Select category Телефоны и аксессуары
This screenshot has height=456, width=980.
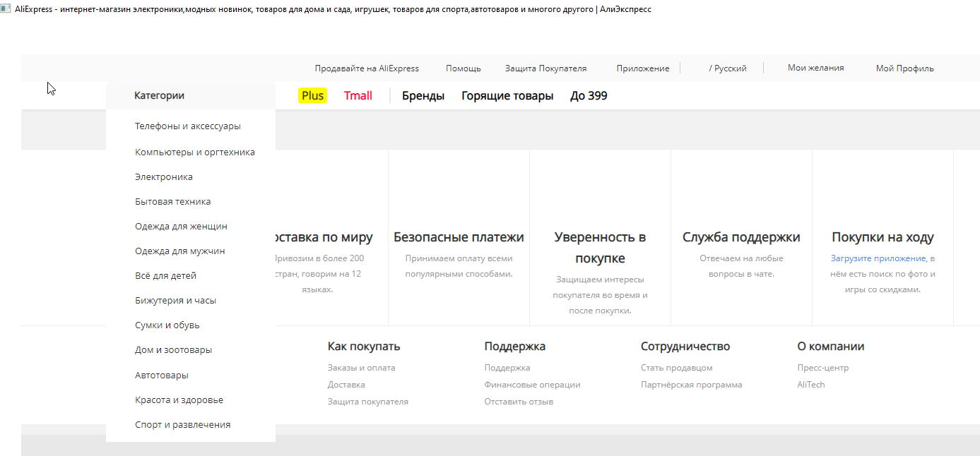[x=188, y=126]
